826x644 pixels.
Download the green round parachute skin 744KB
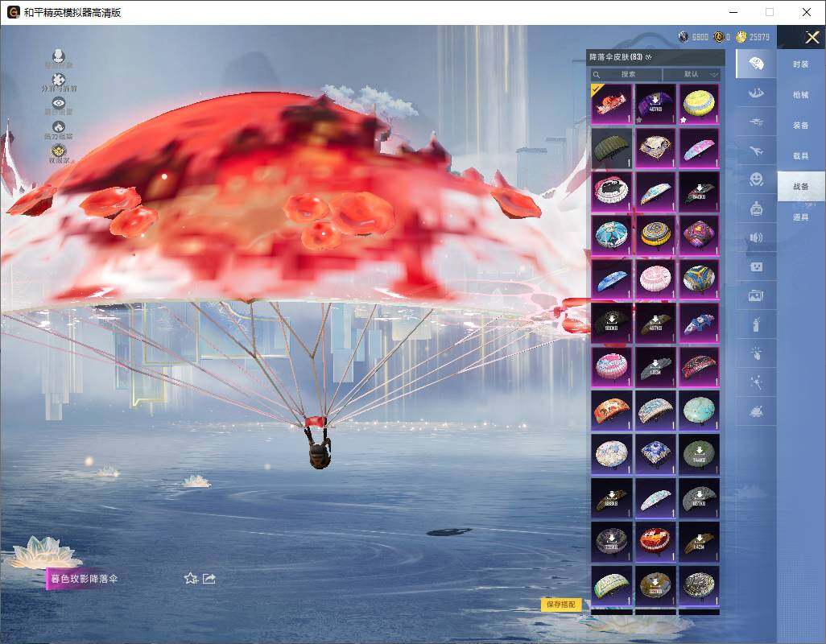click(x=699, y=455)
